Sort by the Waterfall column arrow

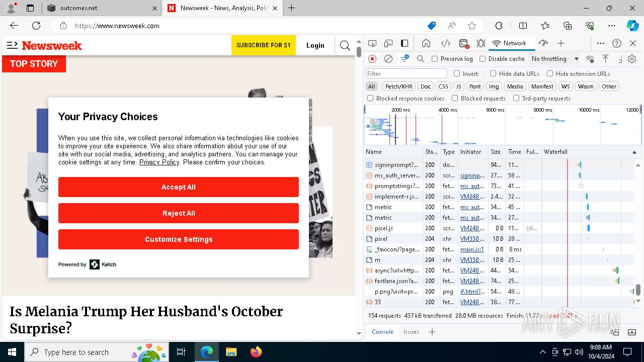[x=634, y=152]
